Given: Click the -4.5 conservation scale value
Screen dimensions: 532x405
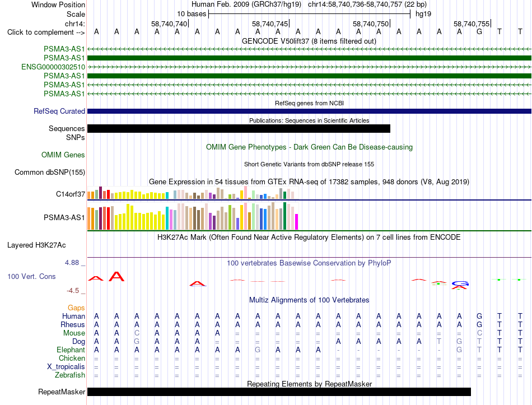Looking at the screenshot, I should click(73, 291).
